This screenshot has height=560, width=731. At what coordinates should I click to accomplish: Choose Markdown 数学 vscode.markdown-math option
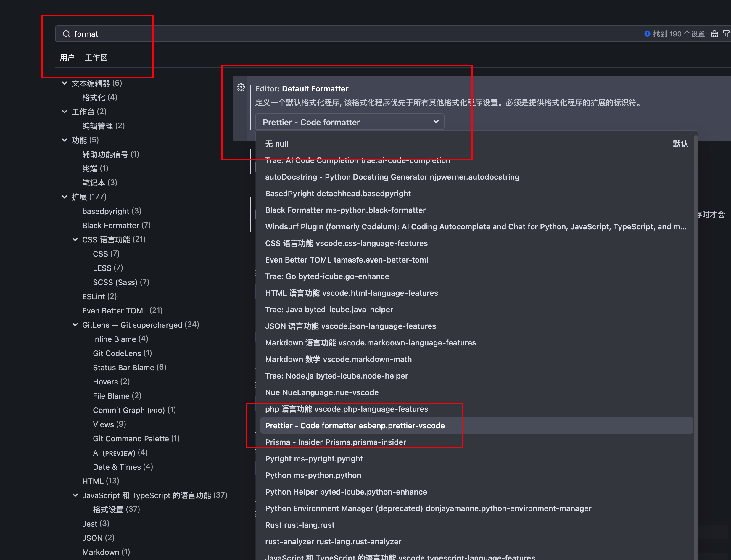[x=477, y=359]
